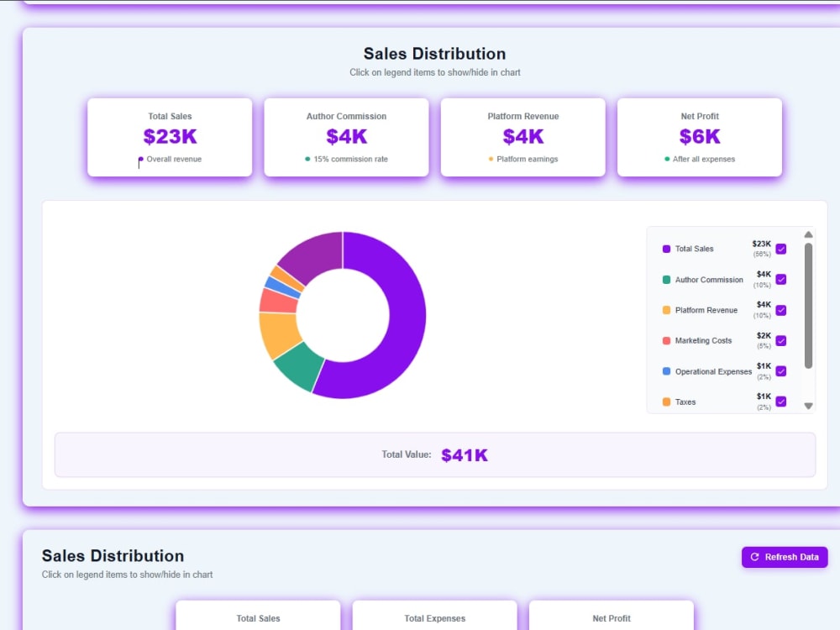
Task: Click the centered Sales Distribution heading
Action: (x=434, y=54)
